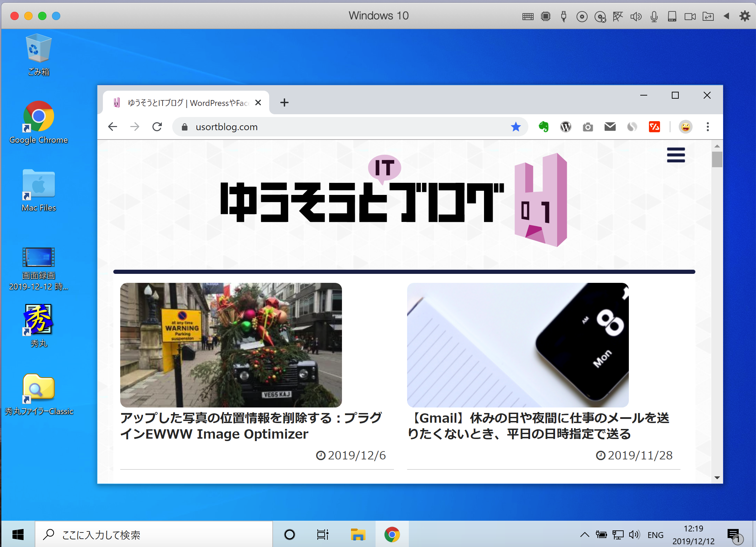This screenshot has height=547, width=756.
Task: Click the back navigation arrow button
Action: tap(112, 127)
